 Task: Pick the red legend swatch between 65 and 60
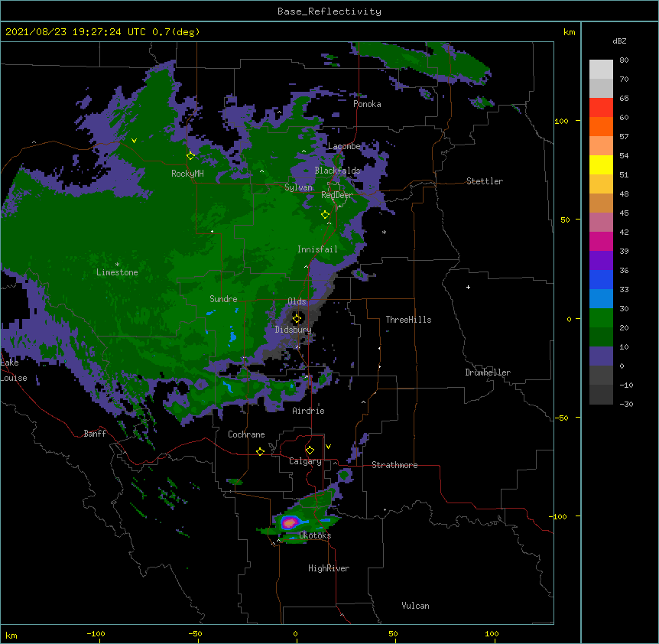601,107
